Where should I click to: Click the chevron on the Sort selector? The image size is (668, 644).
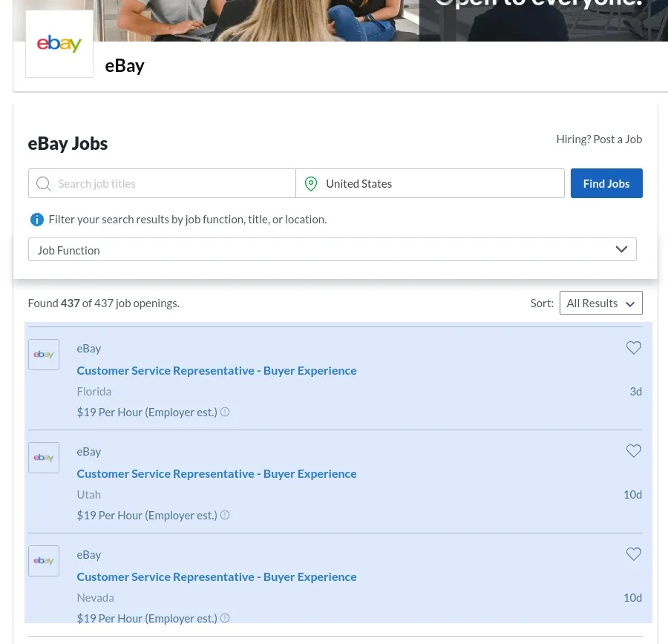pyautogui.click(x=630, y=303)
